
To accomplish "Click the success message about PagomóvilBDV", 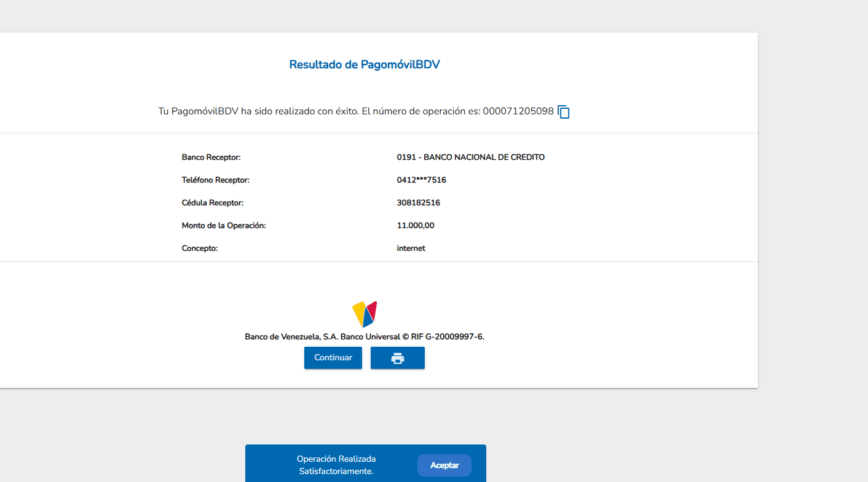I will pyautogui.click(x=318, y=111).
